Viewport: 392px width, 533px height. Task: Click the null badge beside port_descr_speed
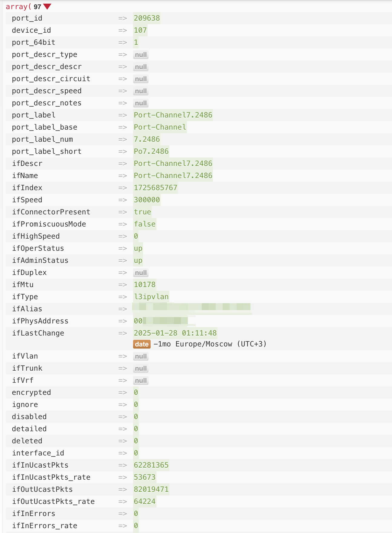pyautogui.click(x=141, y=91)
